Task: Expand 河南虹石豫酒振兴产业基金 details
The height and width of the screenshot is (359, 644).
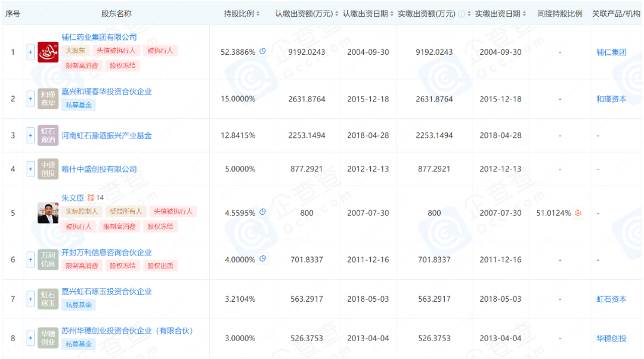Action: [30, 135]
